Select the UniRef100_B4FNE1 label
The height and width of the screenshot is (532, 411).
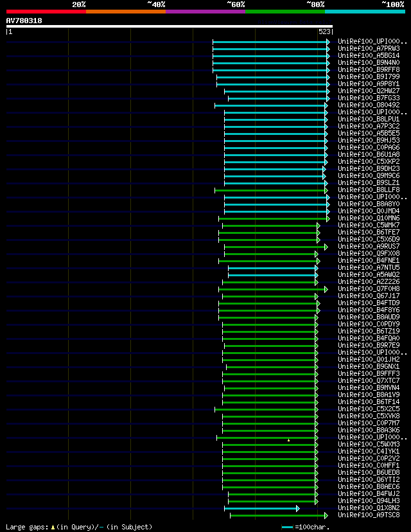(369, 261)
